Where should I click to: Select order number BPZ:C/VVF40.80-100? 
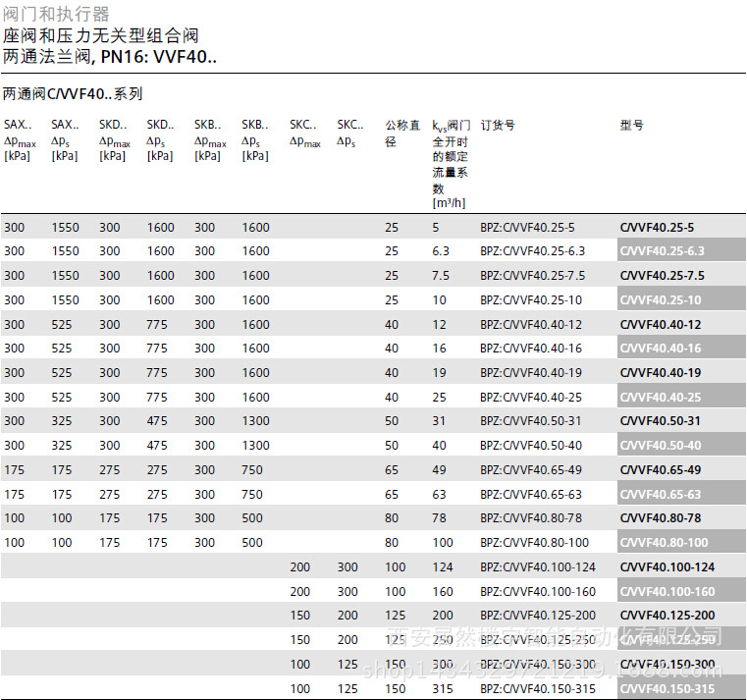point(534,543)
